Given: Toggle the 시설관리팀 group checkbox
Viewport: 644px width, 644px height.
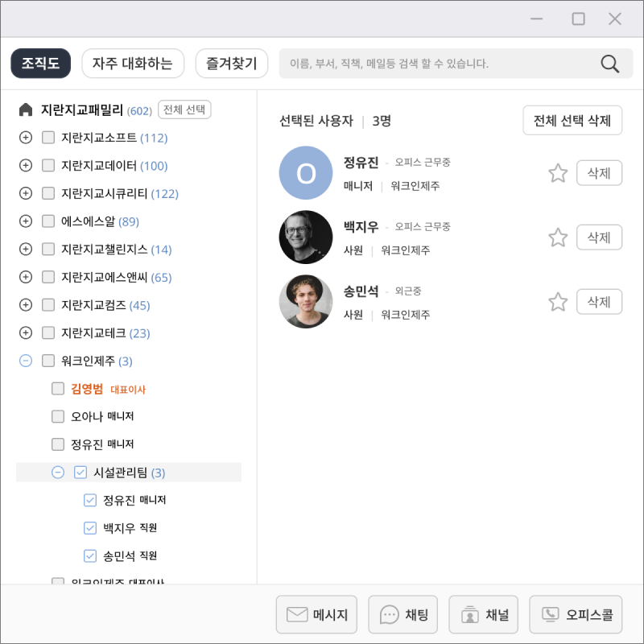Looking at the screenshot, I should (79, 473).
